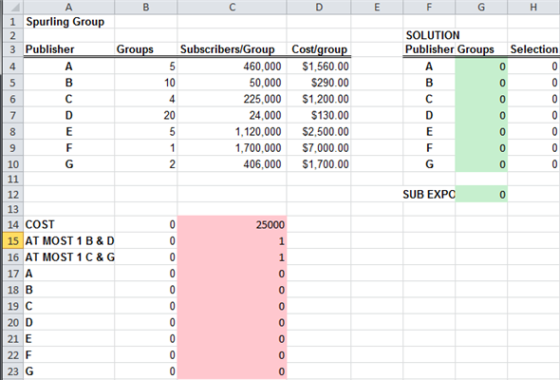Select the 1,700,000 subscribers cell

click(x=232, y=148)
